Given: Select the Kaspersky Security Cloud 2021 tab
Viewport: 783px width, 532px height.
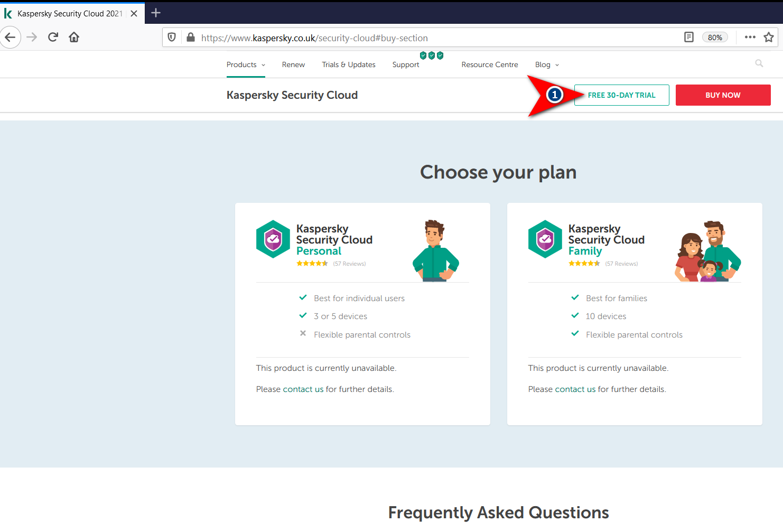Looking at the screenshot, I should 72,14.
